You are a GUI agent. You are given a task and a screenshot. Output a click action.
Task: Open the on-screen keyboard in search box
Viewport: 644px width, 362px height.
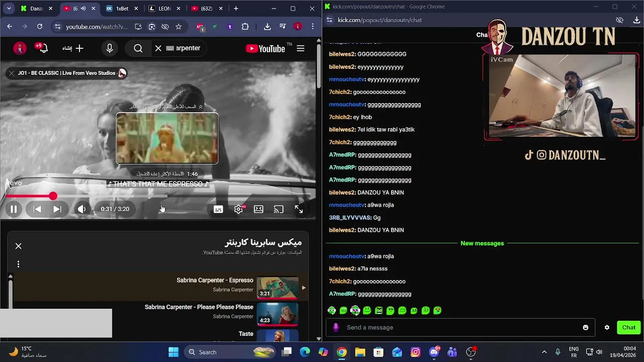[170, 48]
